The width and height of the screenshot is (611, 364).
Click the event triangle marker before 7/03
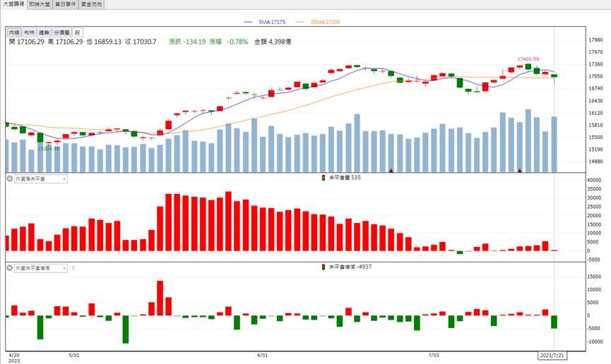point(391,170)
